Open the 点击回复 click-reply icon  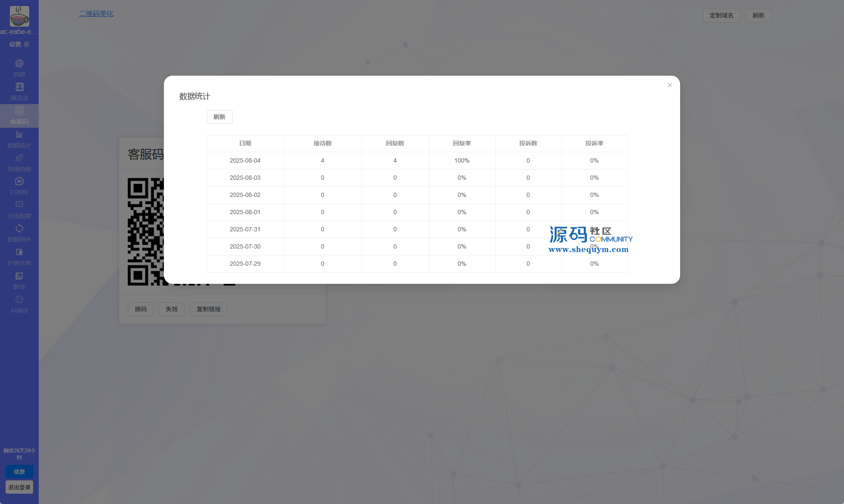coord(19,206)
